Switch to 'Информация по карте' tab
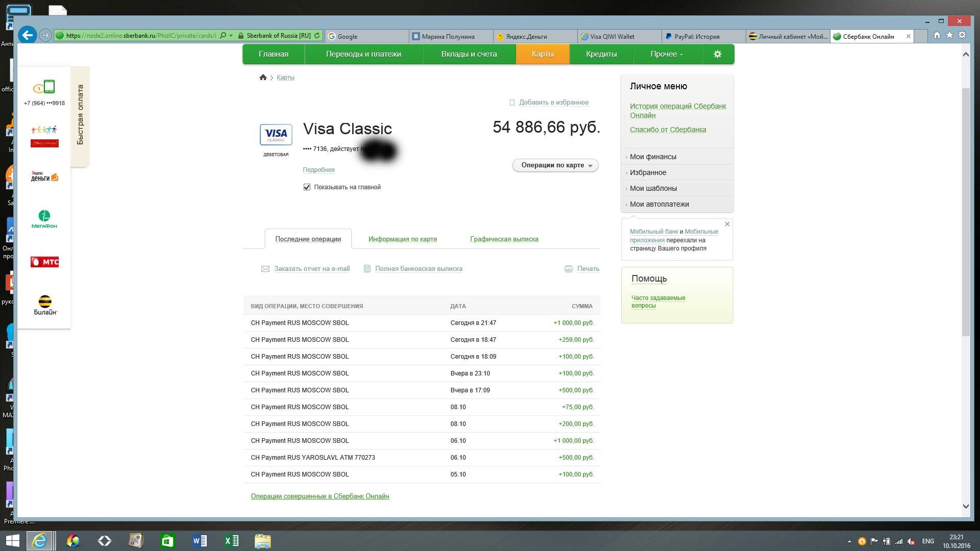 pyautogui.click(x=403, y=239)
